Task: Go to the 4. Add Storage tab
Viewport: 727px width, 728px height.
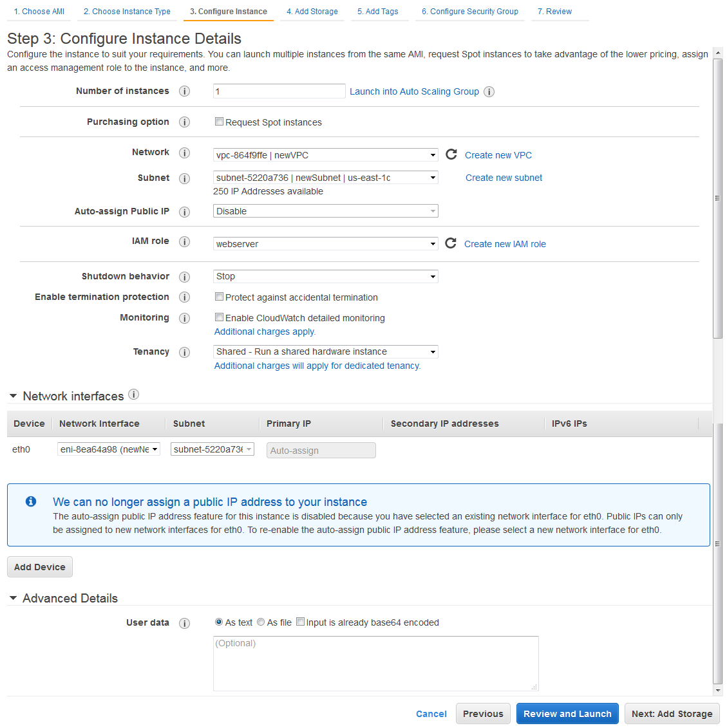Action: pos(312,12)
